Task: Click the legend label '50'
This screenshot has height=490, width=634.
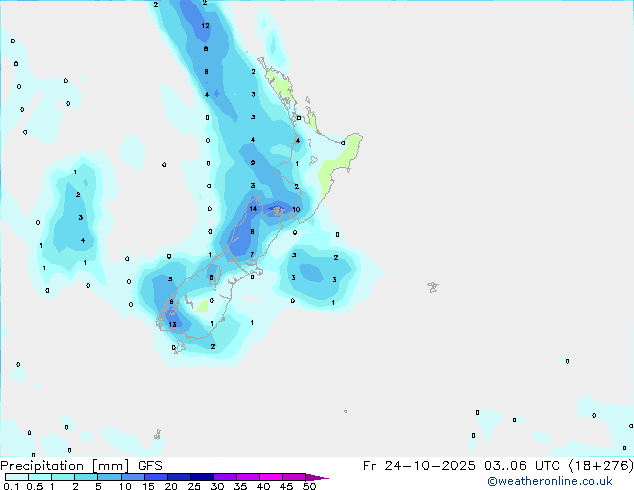Action: click(x=309, y=486)
